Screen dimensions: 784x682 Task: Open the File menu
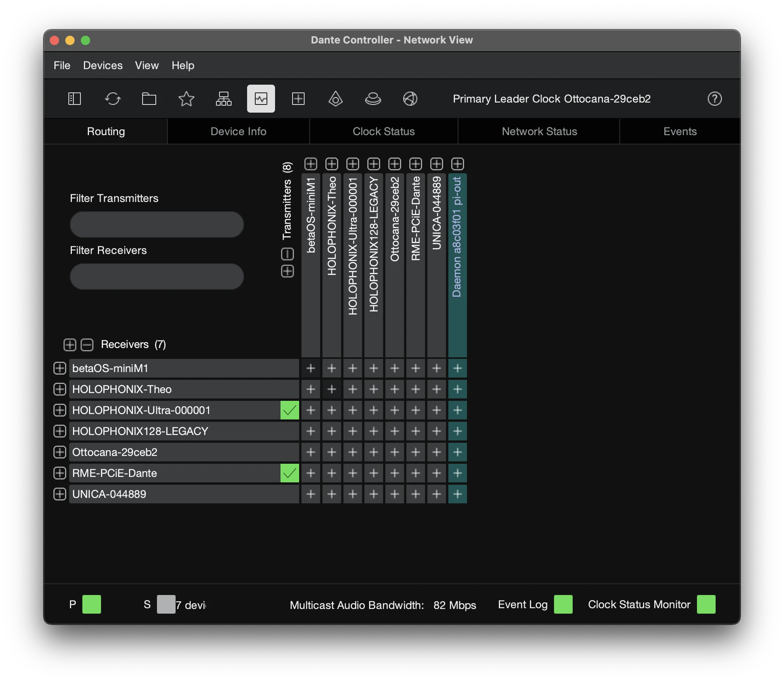pyautogui.click(x=62, y=65)
